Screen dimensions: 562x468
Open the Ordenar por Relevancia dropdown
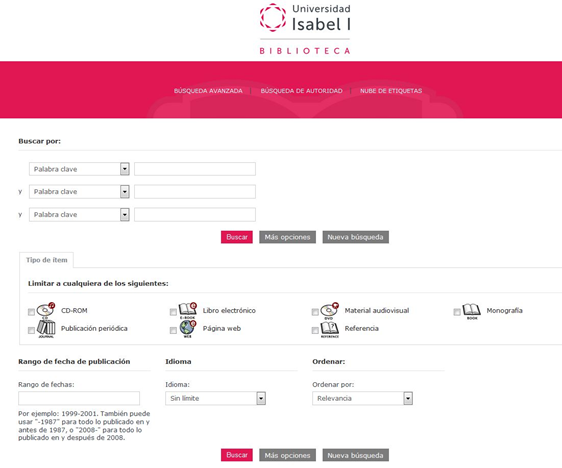(x=362, y=398)
